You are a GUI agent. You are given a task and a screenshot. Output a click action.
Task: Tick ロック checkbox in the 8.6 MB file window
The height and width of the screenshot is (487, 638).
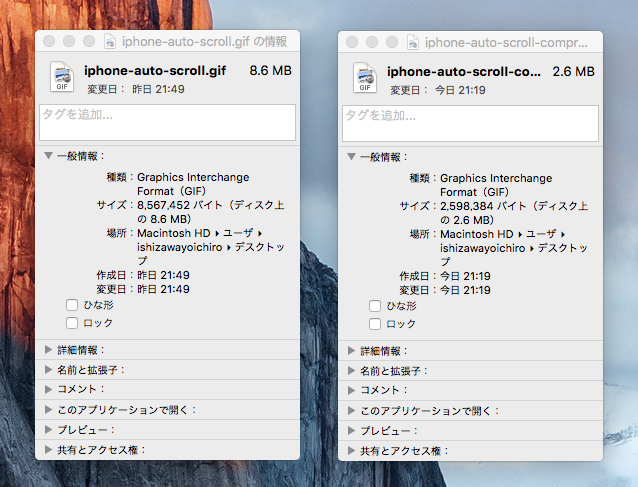click(72, 323)
